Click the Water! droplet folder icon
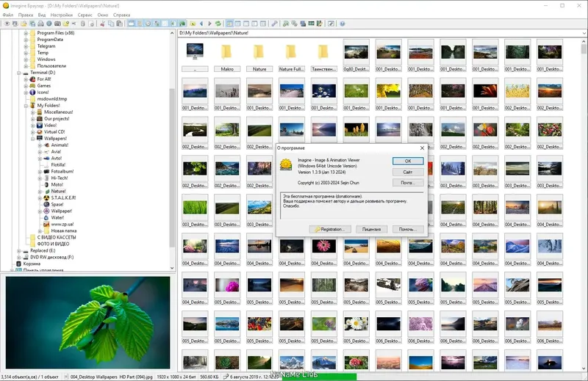Screen dimensions: 588x381 [x=46, y=217]
